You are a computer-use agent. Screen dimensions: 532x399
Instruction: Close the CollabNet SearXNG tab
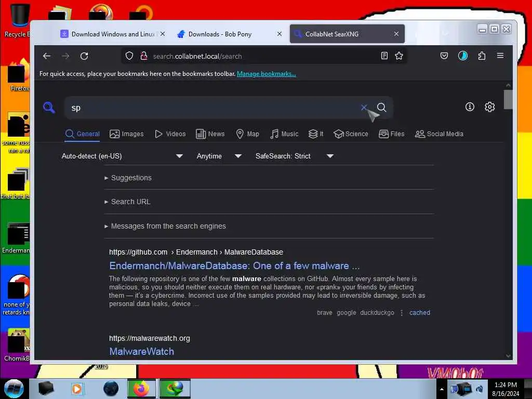tap(396, 34)
